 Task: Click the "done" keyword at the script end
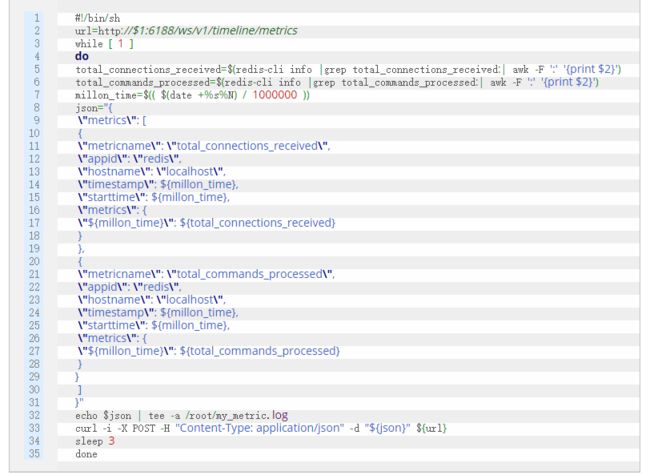(x=86, y=454)
